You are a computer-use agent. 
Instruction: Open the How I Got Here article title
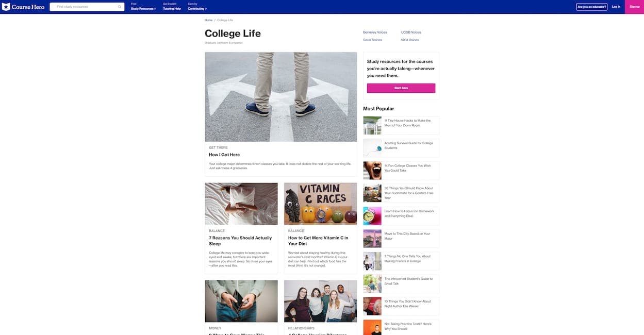click(x=224, y=155)
